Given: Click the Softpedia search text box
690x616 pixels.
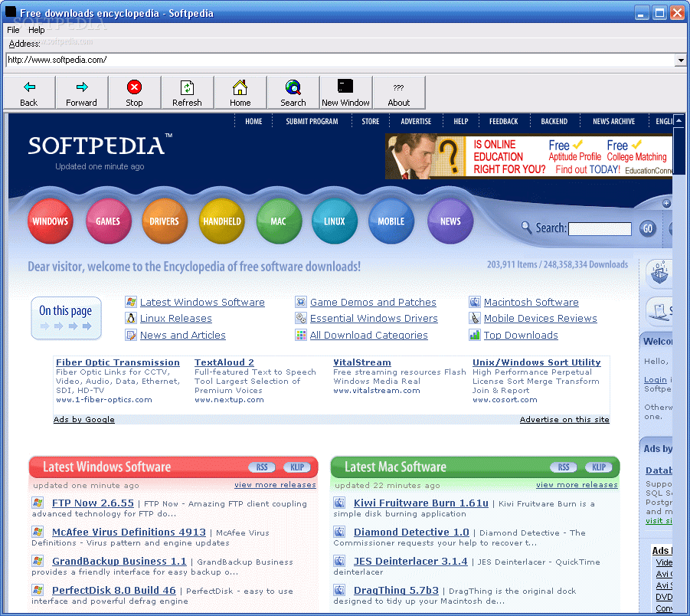Looking at the screenshot, I should (x=600, y=229).
